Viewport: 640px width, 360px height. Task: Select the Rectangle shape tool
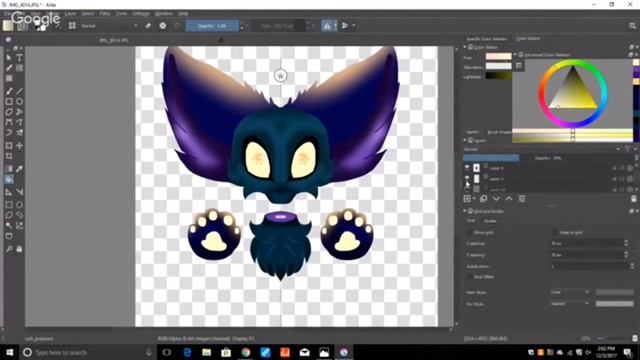[9, 101]
